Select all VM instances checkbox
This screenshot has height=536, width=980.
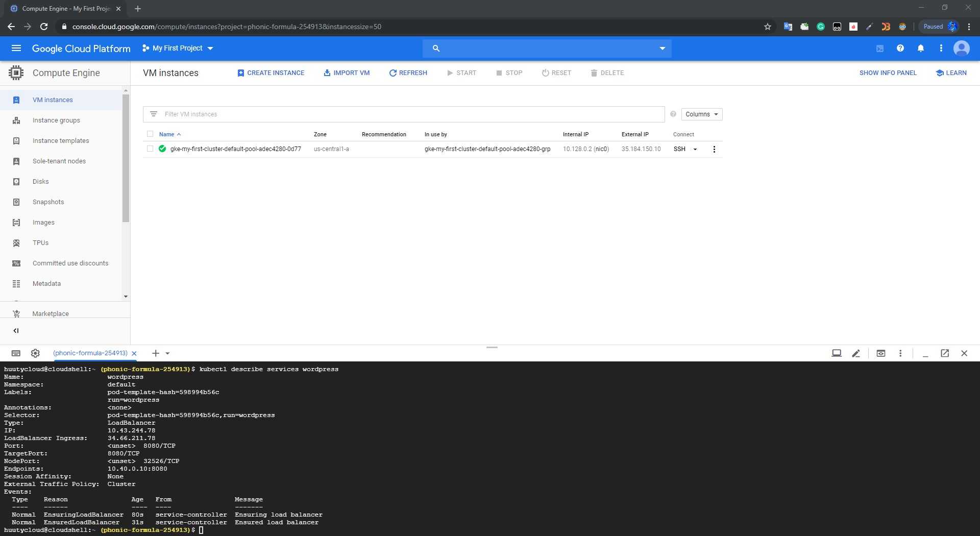pyautogui.click(x=150, y=134)
